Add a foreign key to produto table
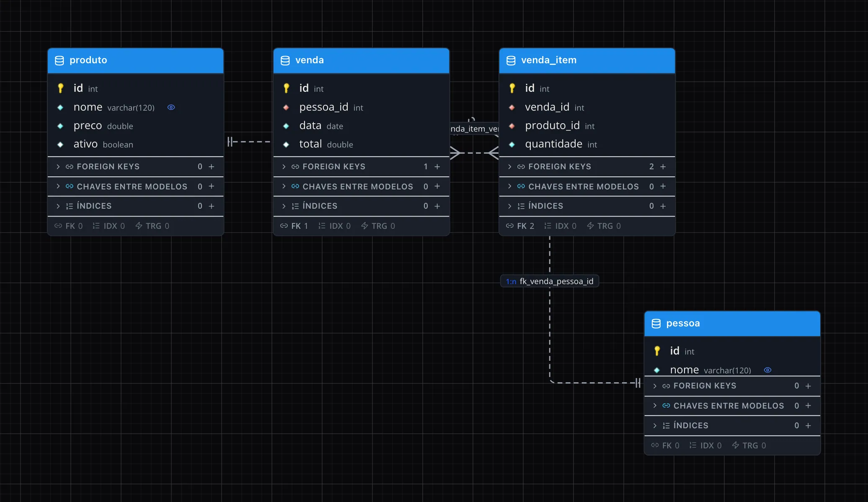Screen dimensions: 868x502 point(212,167)
